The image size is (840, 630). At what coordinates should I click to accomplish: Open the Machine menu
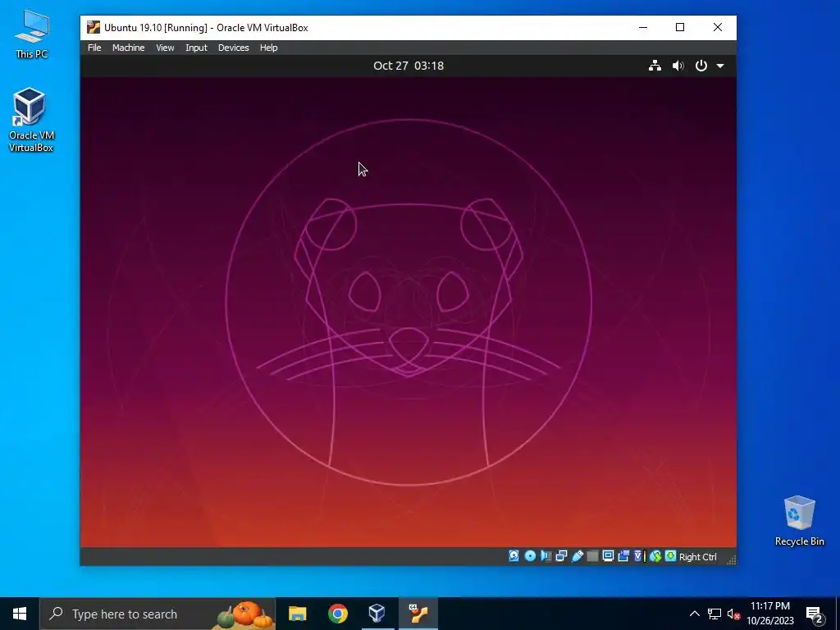click(x=129, y=48)
